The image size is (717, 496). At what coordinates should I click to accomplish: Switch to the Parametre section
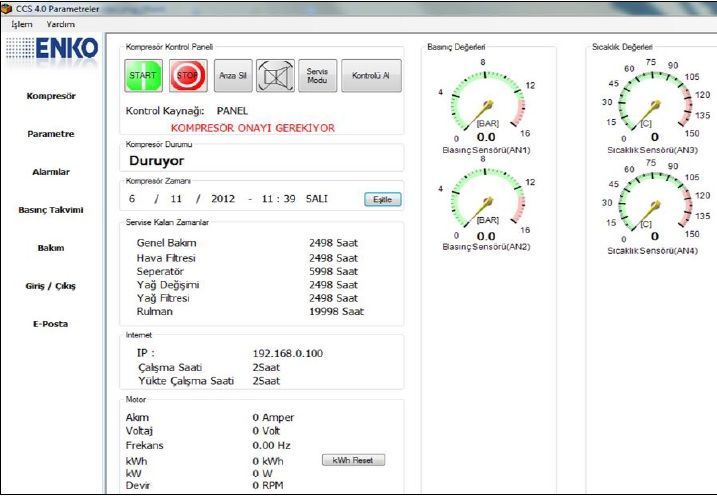pyautogui.click(x=51, y=134)
